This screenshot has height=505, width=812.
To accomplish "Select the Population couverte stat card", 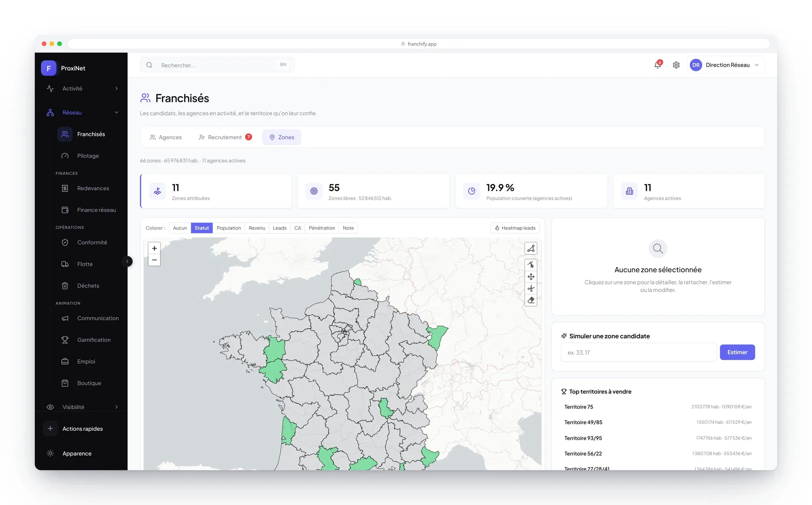I will pos(531,191).
